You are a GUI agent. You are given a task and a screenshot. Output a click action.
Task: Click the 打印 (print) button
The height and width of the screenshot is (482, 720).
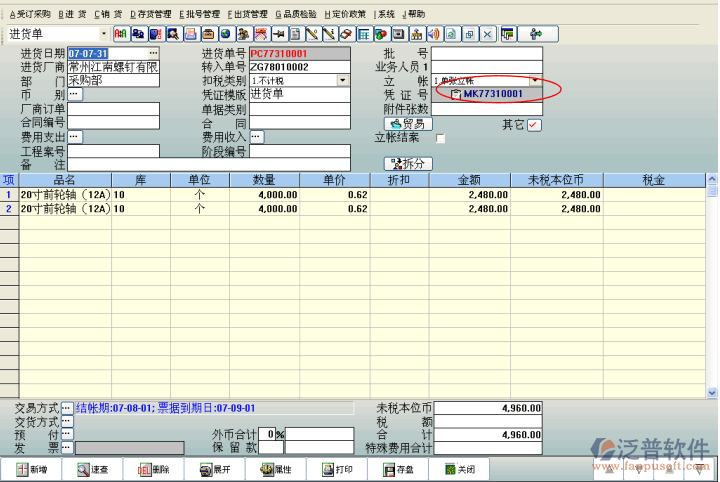pyautogui.click(x=336, y=469)
